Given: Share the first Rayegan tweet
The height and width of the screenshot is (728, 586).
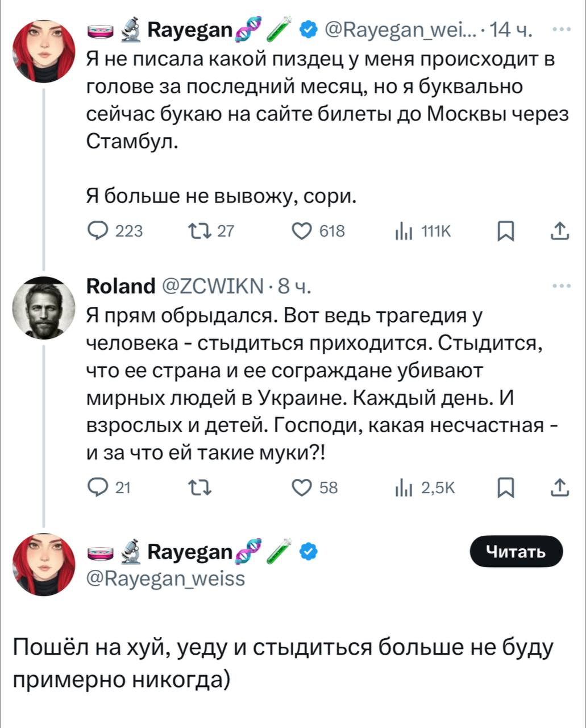Looking at the screenshot, I should click(560, 230).
